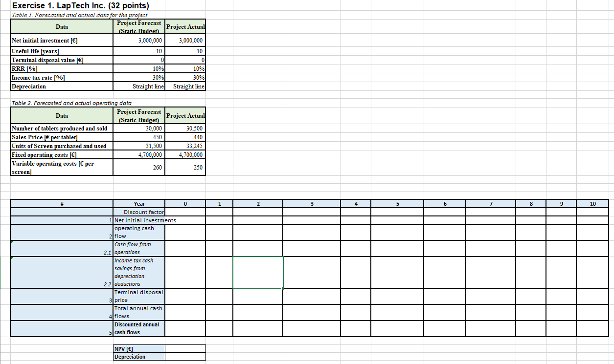Click the "Year" header cell

(139, 204)
